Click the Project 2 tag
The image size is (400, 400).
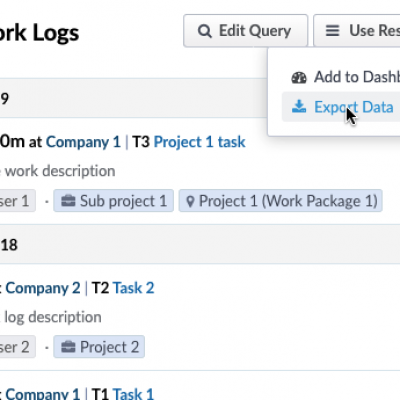(99, 347)
